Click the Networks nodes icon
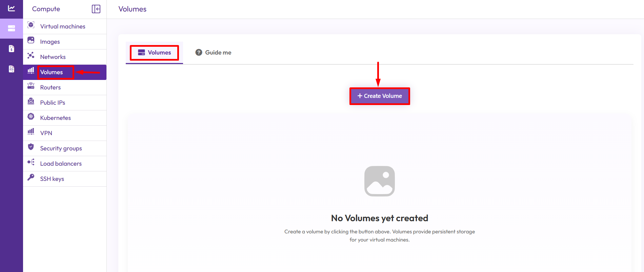The image size is (644, 272). (x=31, y=56)
